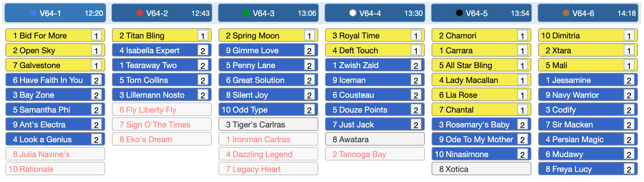Select horse 1 Bid For More
Image resolution: width=644 pixels, height=182 pixels.
[55, 35]
